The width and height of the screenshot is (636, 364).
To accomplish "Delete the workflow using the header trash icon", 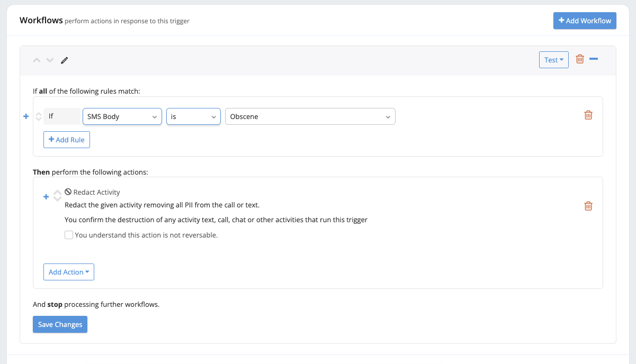I will coord(580,59).
